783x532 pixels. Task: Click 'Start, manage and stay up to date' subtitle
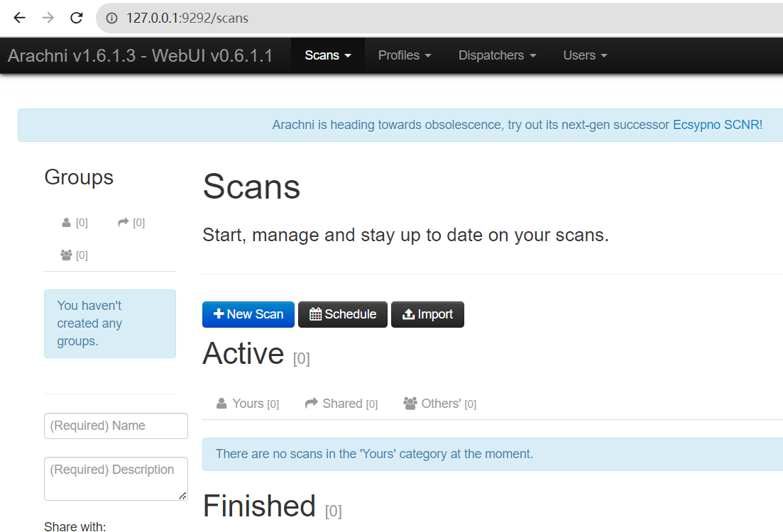[x=405, y=235]
